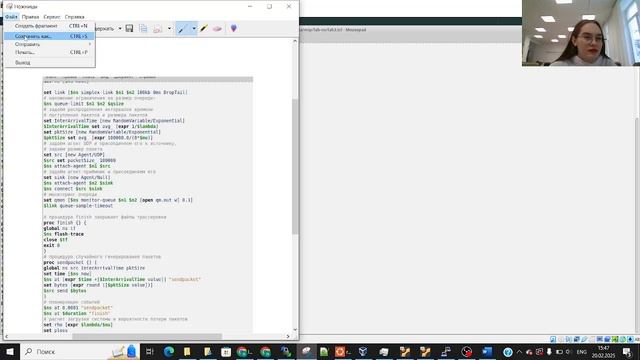Open the Send snip dropdown arrow

[169, 29]
